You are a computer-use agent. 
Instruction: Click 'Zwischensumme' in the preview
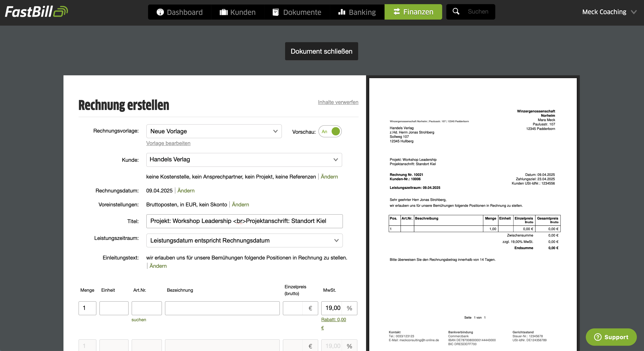pos(520,235)
